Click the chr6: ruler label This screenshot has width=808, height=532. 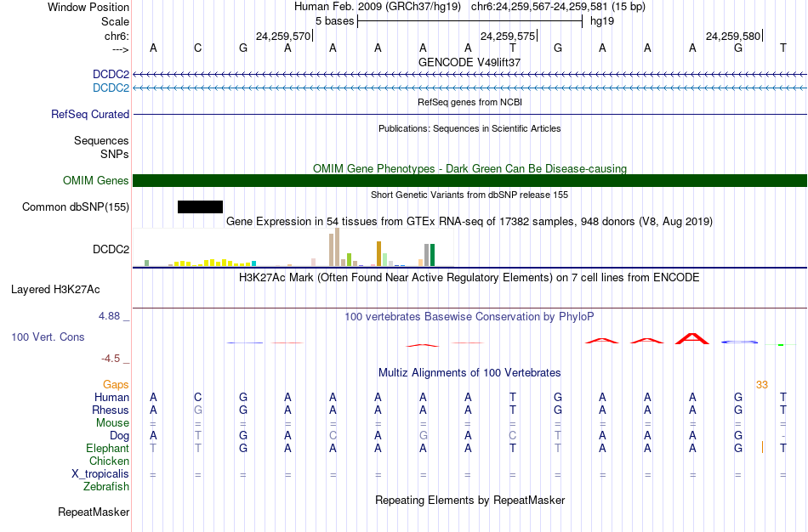(117, 36)
